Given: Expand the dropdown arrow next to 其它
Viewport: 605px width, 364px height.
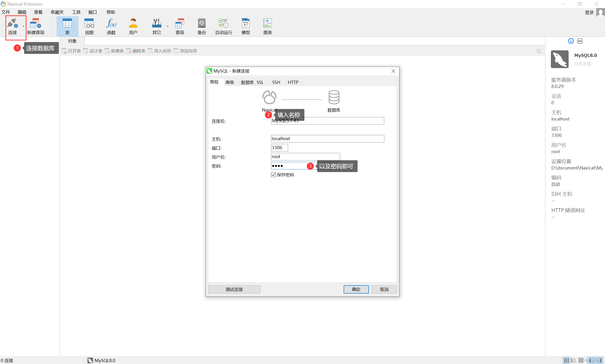Looking at the screenshot, I should (x=168, y=26).
